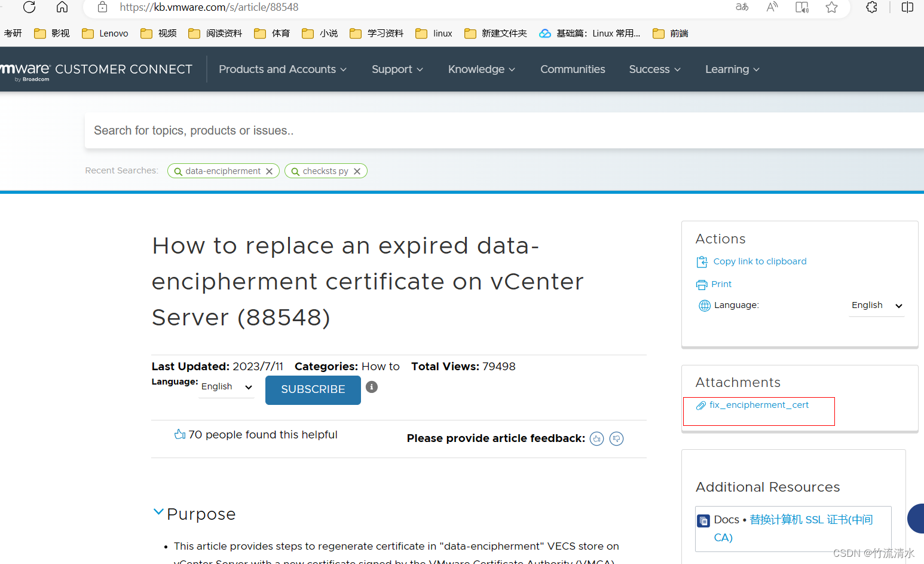Click the thumbs down feedback icon
This screenshot has width=924, height=564.
616,439
